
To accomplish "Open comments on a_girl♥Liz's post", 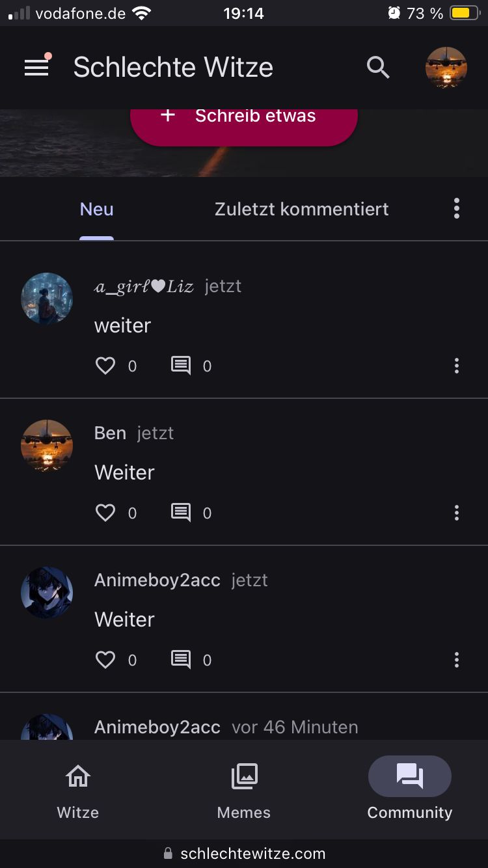I will [x=181, y=366].
